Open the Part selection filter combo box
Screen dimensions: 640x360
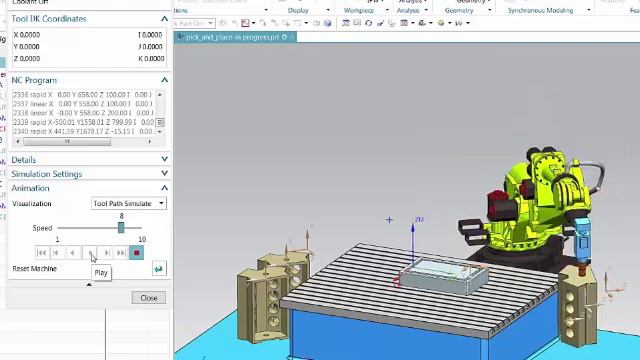tap(194, 23)
